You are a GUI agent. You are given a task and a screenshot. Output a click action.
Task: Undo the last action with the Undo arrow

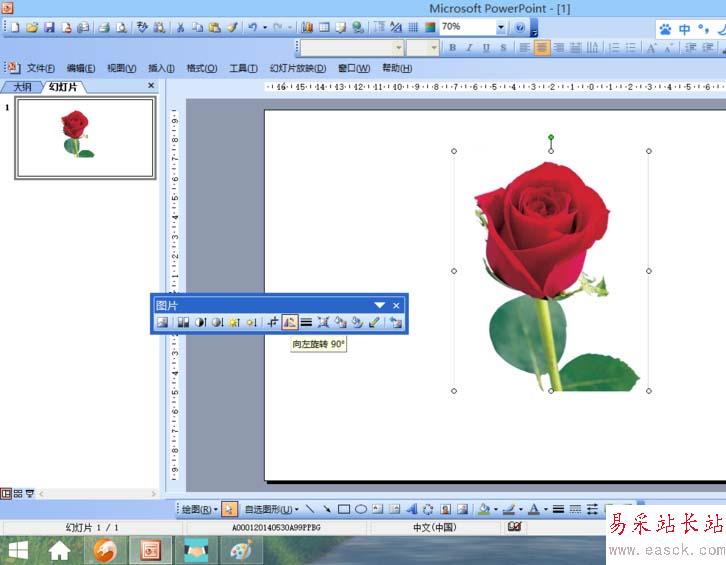252,27
